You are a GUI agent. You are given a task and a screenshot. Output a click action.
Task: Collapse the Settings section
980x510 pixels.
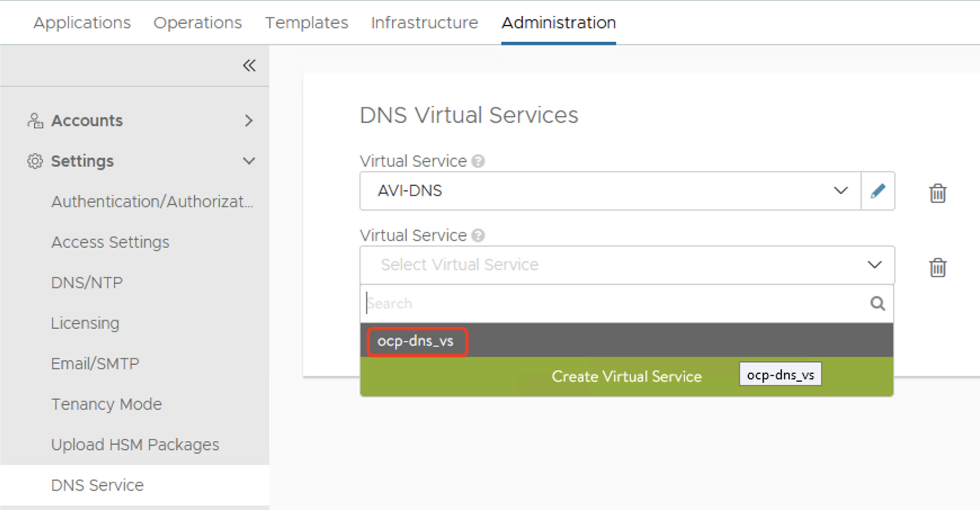click(x=249, y=161)
